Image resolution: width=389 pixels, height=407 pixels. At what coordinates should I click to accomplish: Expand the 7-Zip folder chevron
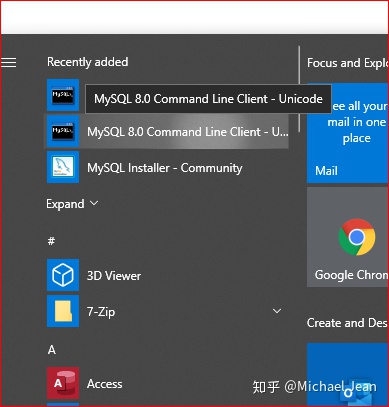click(277, 311)
